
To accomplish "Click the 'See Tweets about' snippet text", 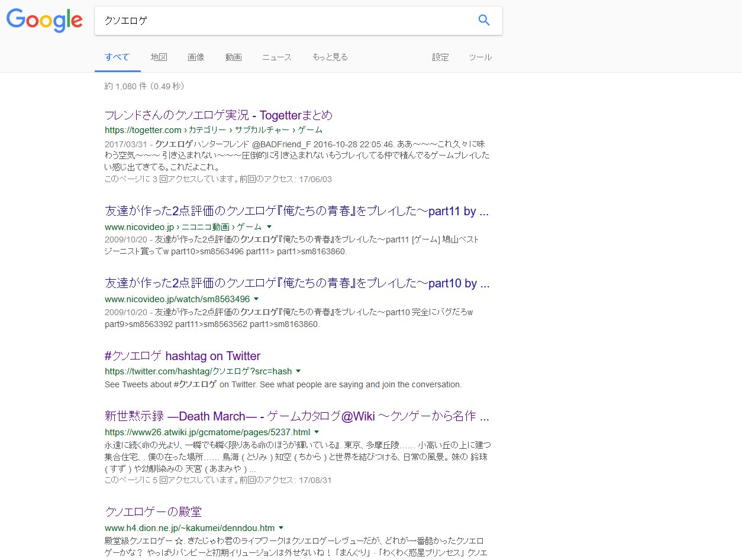I will [x=283, y=384].
